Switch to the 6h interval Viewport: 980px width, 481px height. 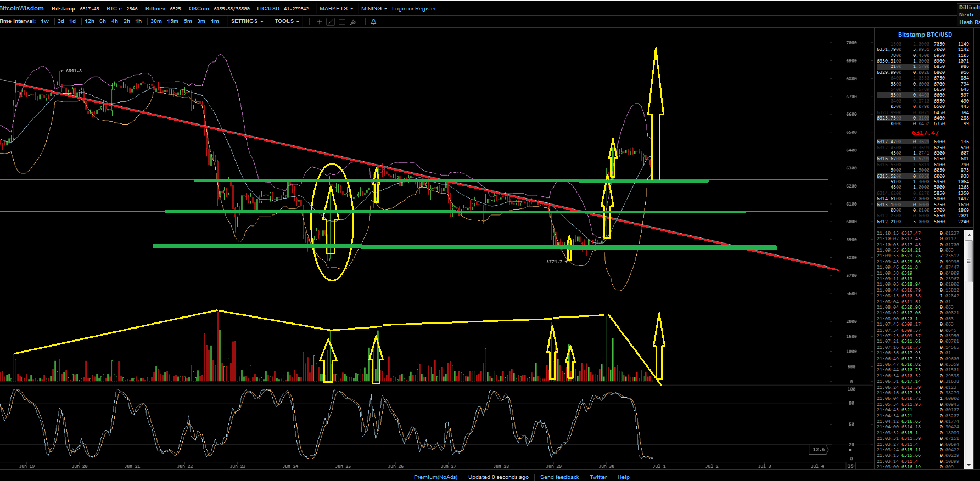(x=103, y=21)
